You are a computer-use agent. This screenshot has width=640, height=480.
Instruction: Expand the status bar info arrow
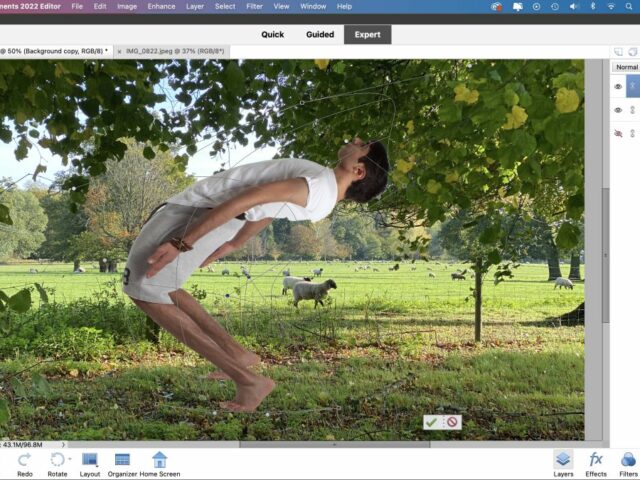[x=65, y=444]
